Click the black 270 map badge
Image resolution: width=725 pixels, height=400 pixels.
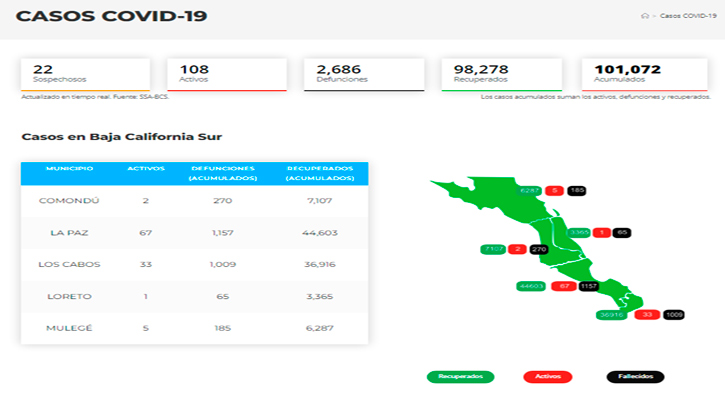[x=539, y=249]
